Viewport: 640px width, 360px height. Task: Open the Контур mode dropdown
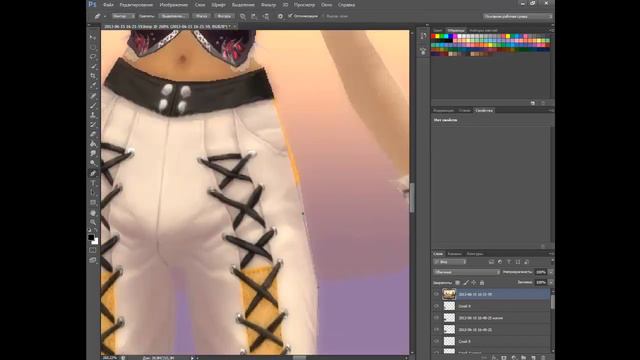click(x=123, y=16)
